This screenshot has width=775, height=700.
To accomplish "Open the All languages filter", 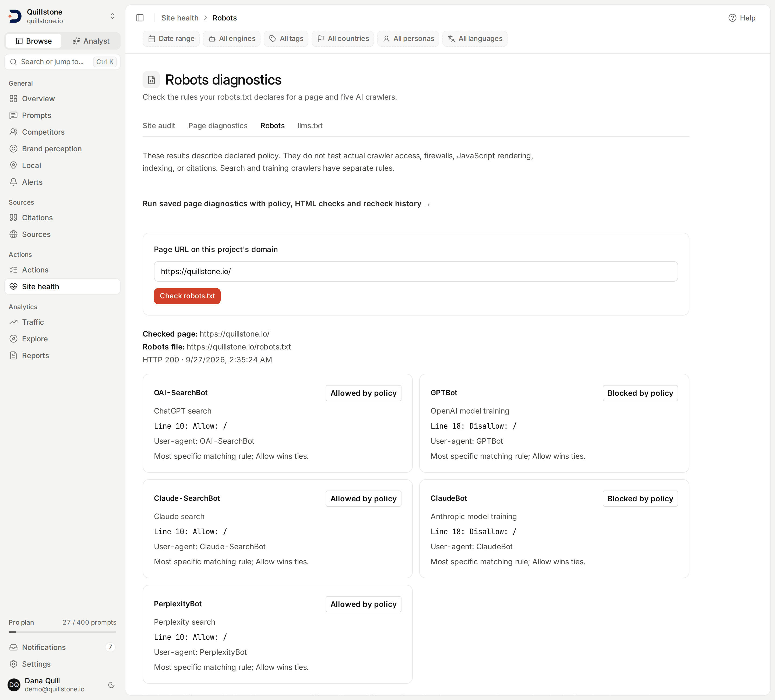I will click(x=475, y=38).
